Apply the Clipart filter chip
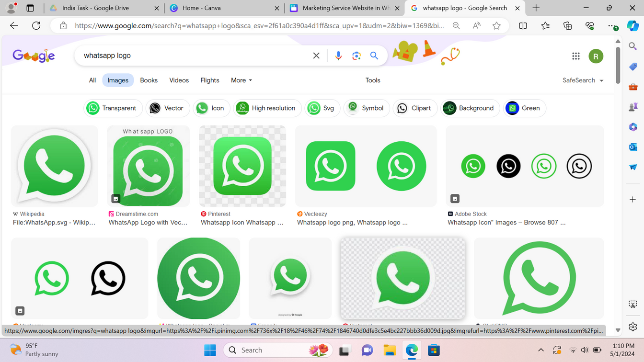This screenshot has width=644, height=362. [x=415, y=108]
